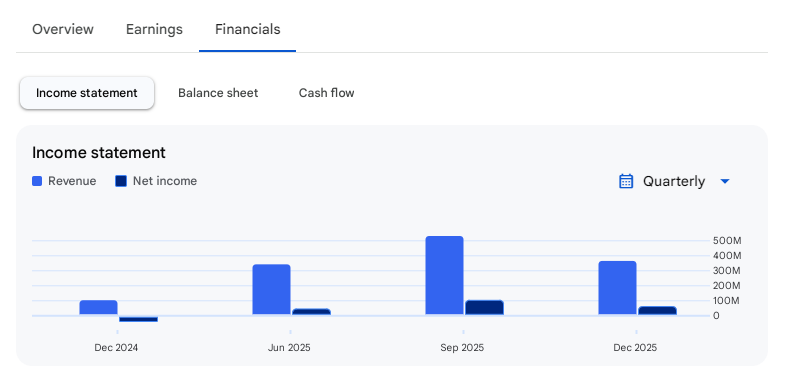
Task: Select the Jun 2025 revenue bar
Action: pos(271,290)
